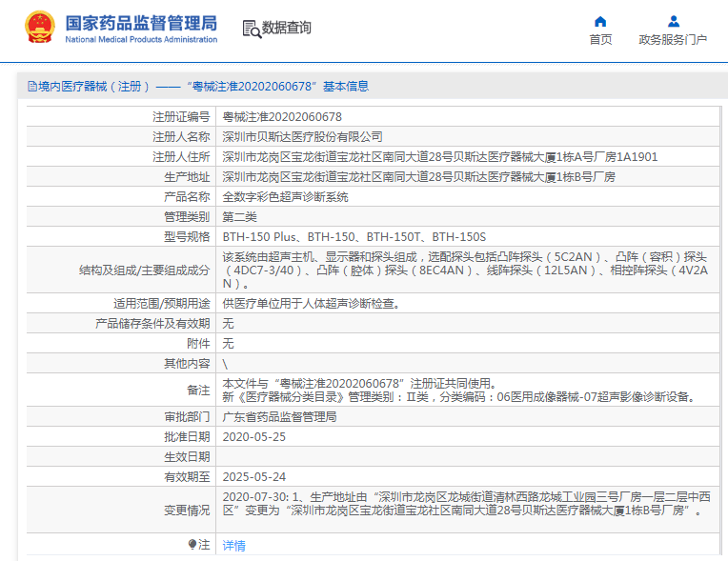728x561 pixels.
Task: Select the remark line 本文件与…注册证共同使用
Action: [x=360, y=383]
